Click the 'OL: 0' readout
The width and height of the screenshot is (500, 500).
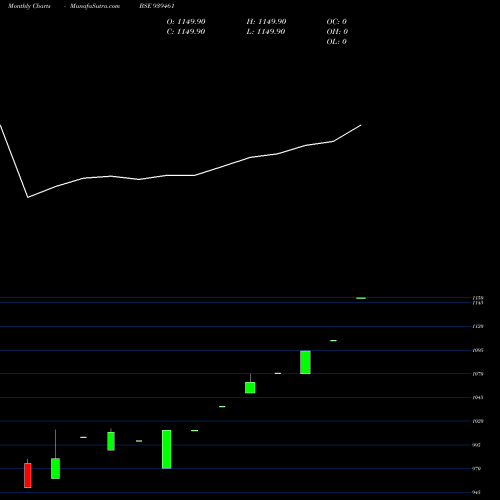[337, 42]
